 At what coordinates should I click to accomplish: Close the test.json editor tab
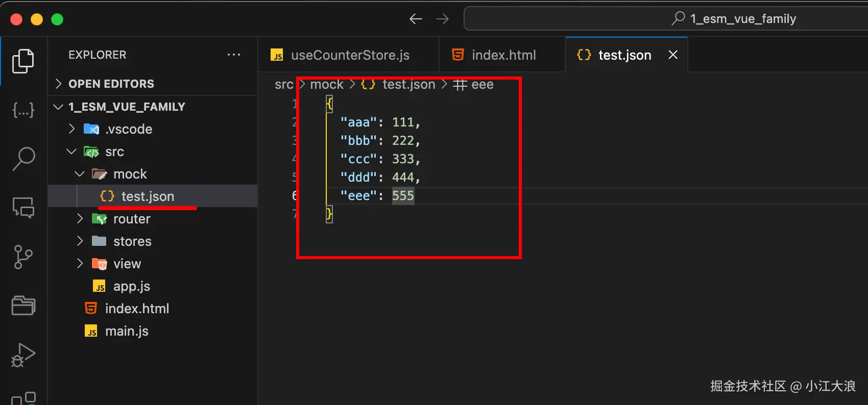(x=673, y=55)
